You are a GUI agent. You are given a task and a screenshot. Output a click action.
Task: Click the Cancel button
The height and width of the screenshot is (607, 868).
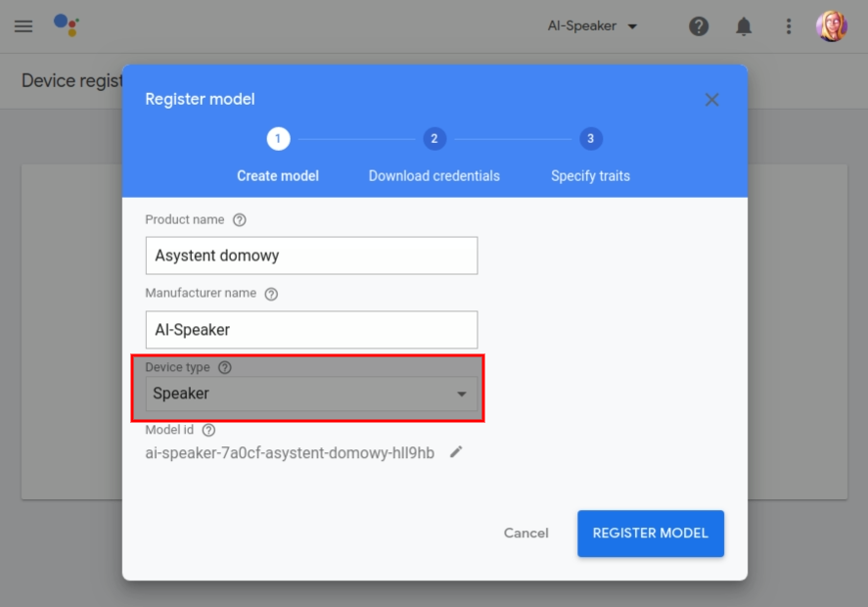[525, 533]
